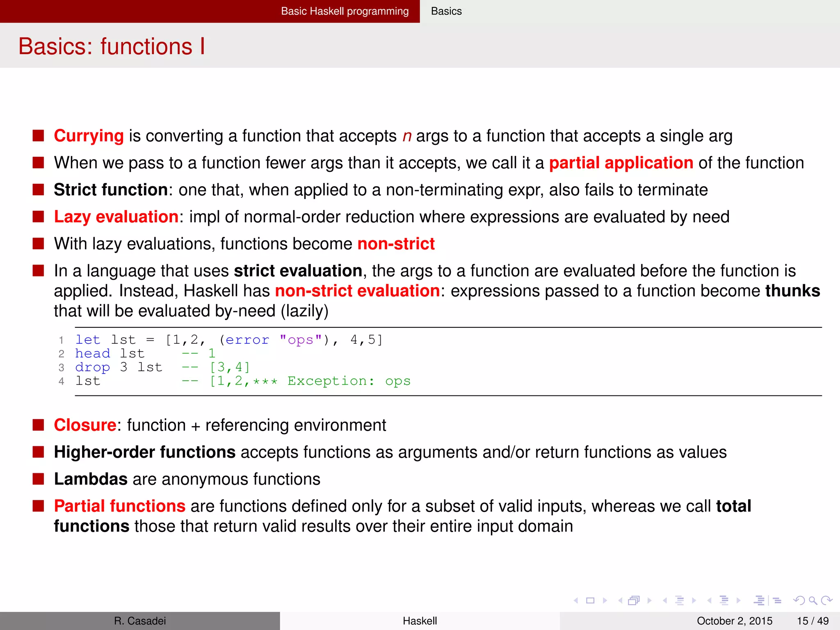Screen dimensions: 840x630
Task: Go to previous subsection arrow
Action: (x=665, y=600)
